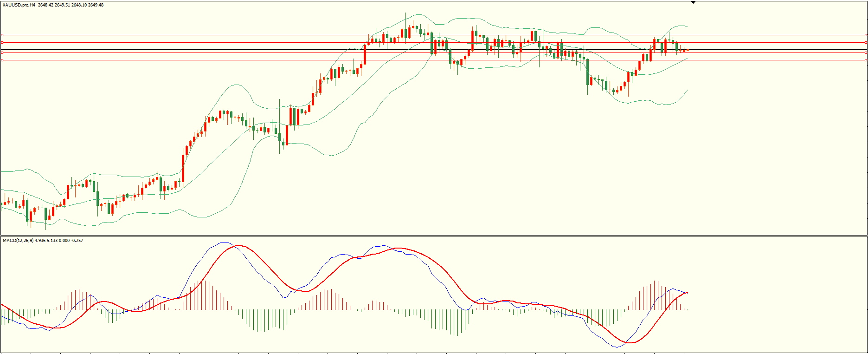This screenshot has width=868, height=354.
Task: Click the MACD(12,26,9) indicator label
Action: click(x=18, y=240)
